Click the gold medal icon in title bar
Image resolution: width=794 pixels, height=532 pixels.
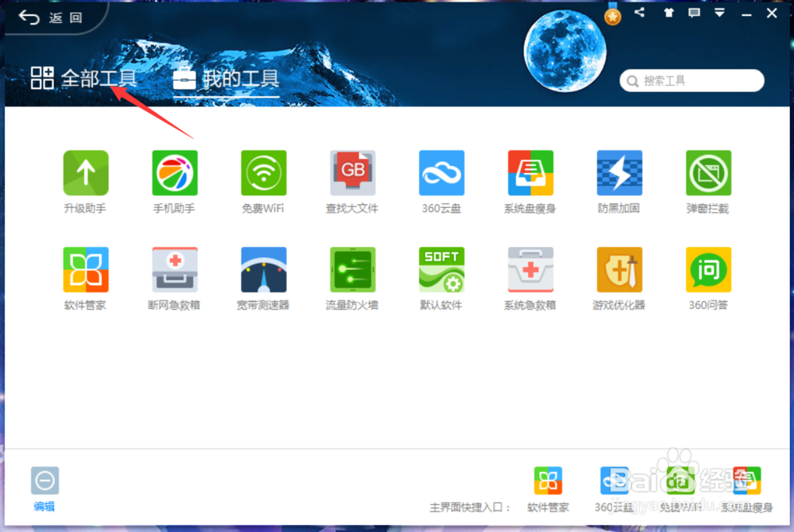tap(613, 15)
